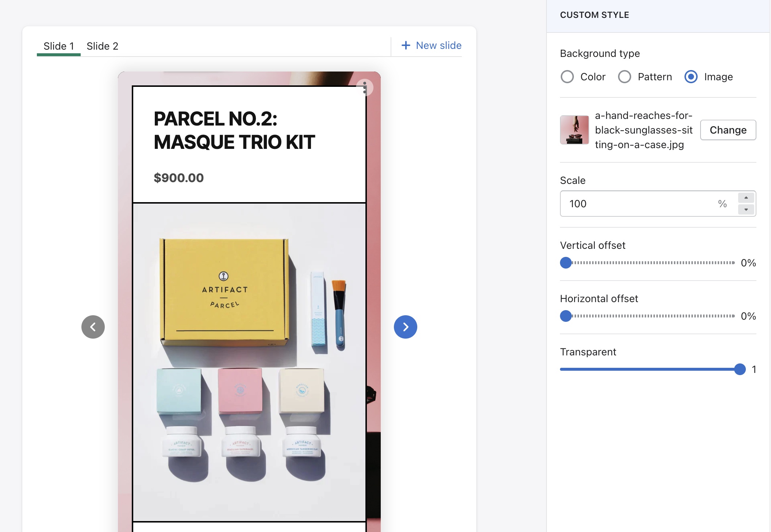Select the Pattern background type
The height and width of the screenshot is (532, 771).
[x=624, y=77]
